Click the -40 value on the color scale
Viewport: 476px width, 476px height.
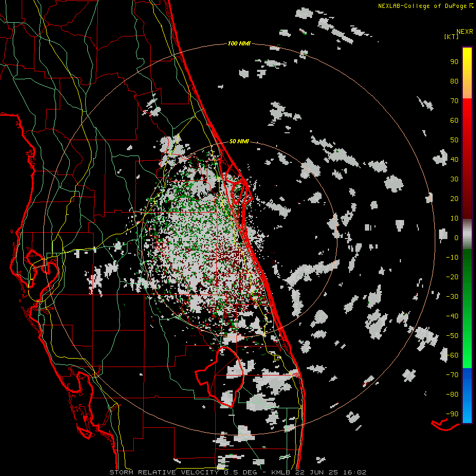pyautogui.click(x=452, y=316)
